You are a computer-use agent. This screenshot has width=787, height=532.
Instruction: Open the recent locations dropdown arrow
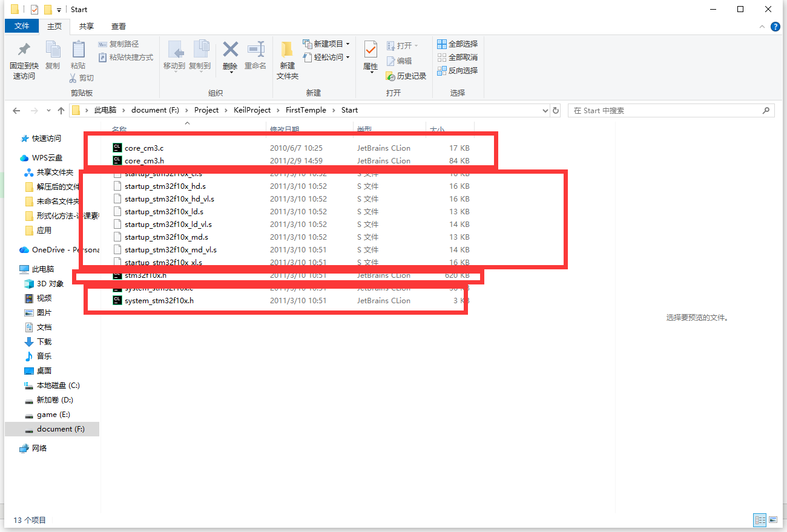(x=48, y=111)
